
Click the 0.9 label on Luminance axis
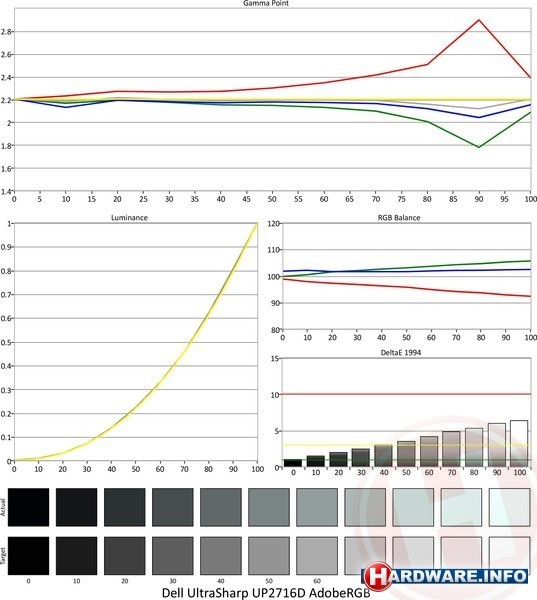point(6,247)
